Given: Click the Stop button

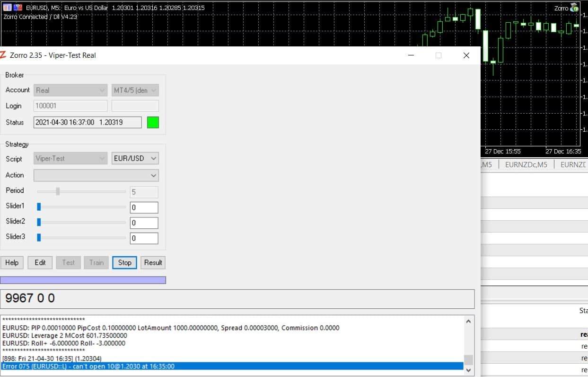Looking at the screenshot, I should click(124, 262).
